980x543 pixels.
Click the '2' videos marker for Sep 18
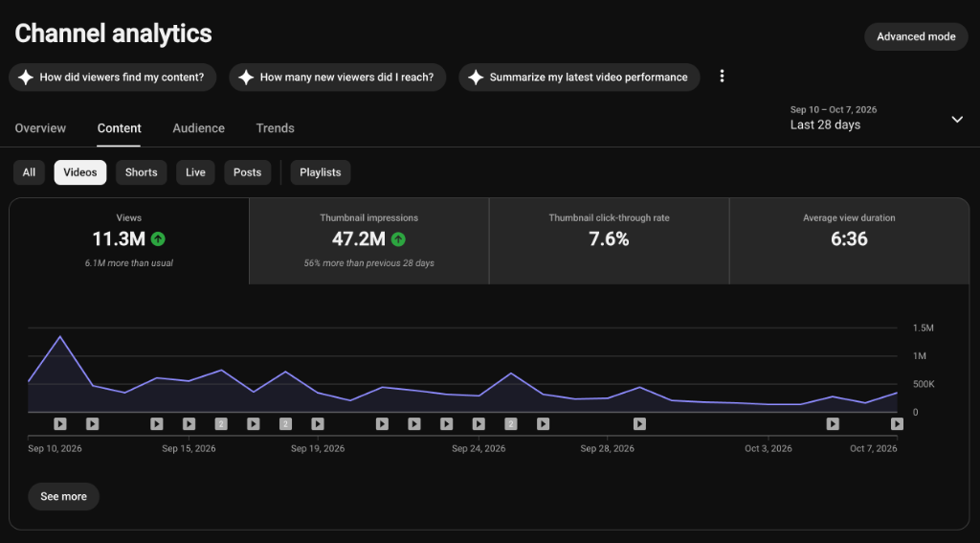point(285,424)
